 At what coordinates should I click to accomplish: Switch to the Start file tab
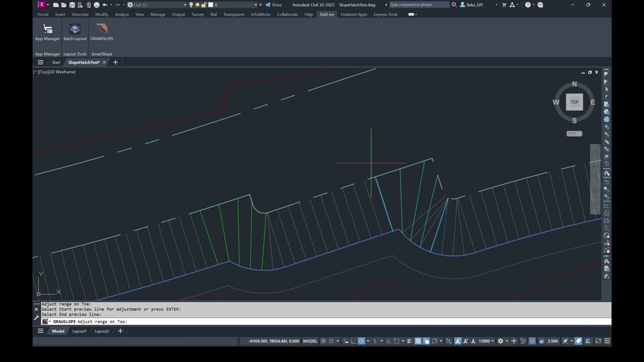click(x=56, y=62)
